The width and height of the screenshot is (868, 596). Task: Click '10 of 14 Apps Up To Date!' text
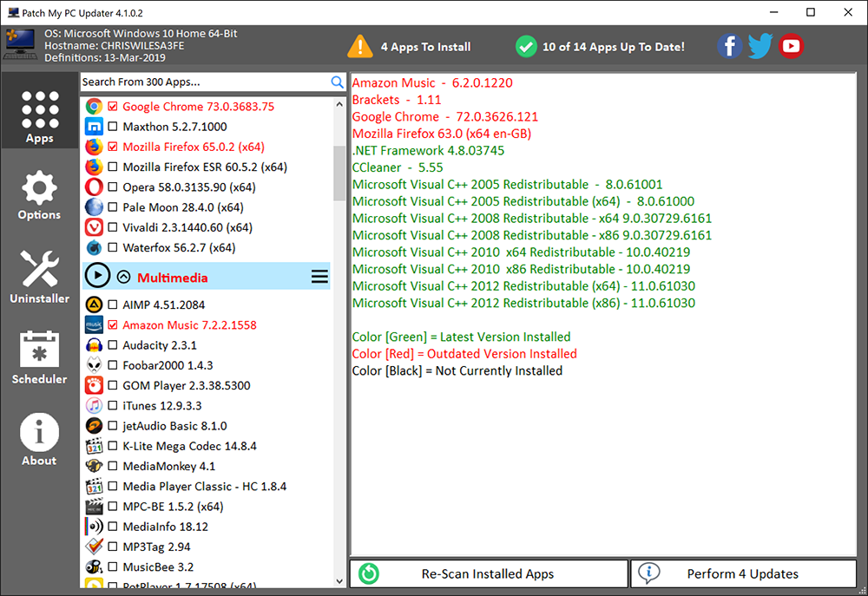pyautogui.click(x=614, y=47)
